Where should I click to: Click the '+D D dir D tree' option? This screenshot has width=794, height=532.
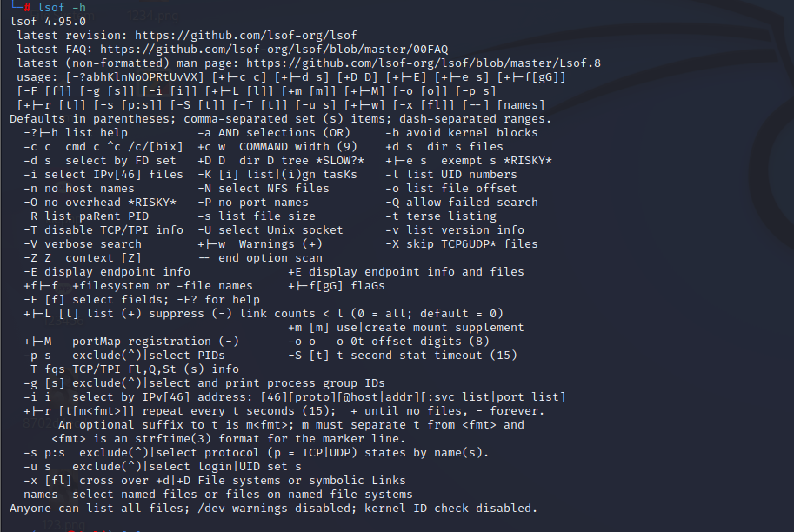coord(281,161)
